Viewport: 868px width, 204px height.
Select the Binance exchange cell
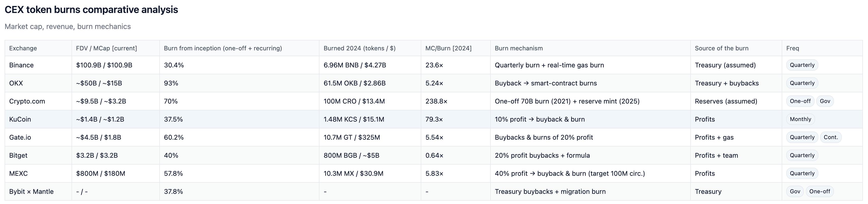[x=21, y=65]
